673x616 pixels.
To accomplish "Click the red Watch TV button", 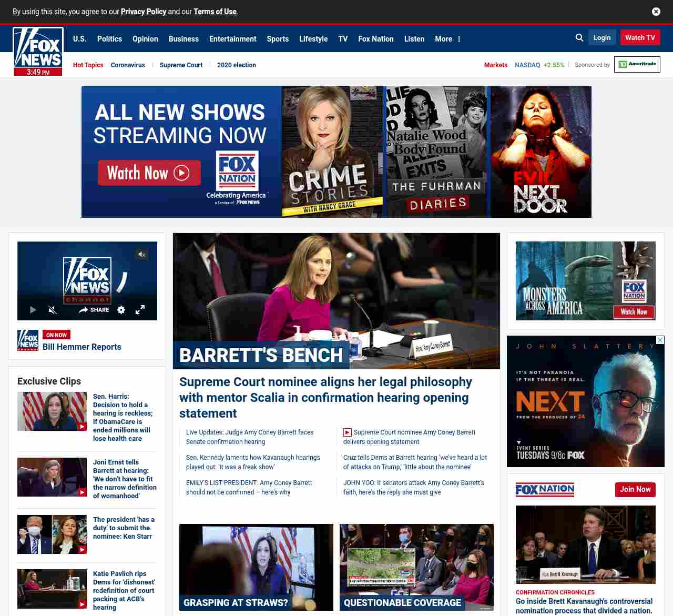I will point(640,38).
